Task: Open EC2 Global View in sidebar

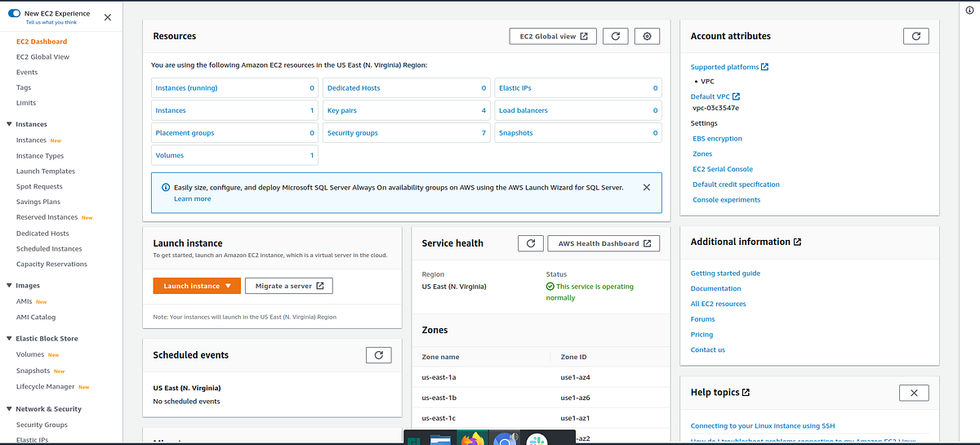Action: [x=42, y=57]
